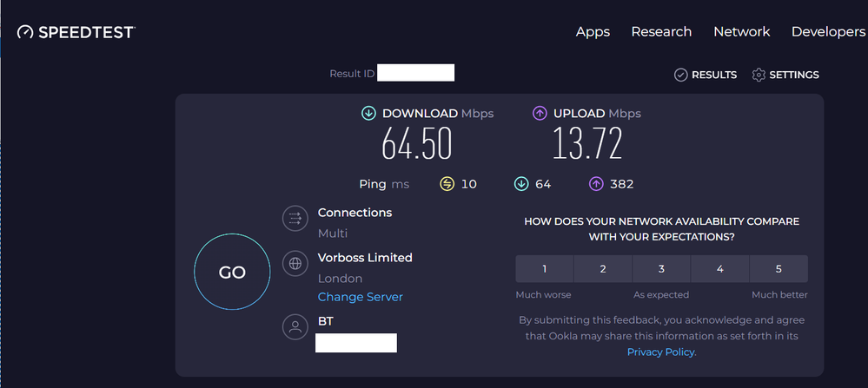Rate network availability as 2
Screen dimensions: 868x388
[603, 269]
